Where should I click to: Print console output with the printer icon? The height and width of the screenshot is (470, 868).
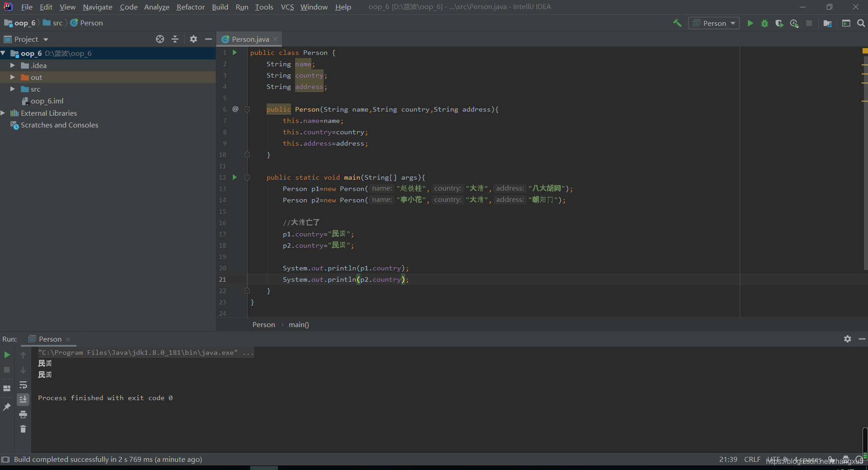[23, 414]
